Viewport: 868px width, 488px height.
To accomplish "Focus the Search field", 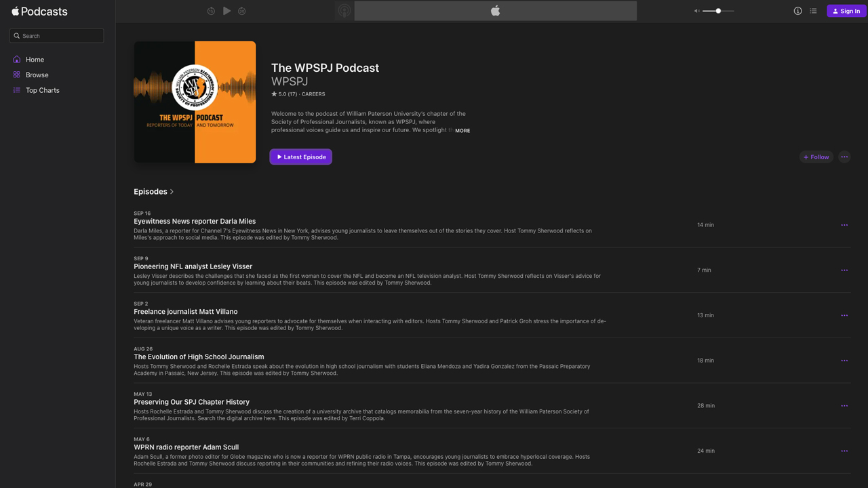I will pos(57,36).
